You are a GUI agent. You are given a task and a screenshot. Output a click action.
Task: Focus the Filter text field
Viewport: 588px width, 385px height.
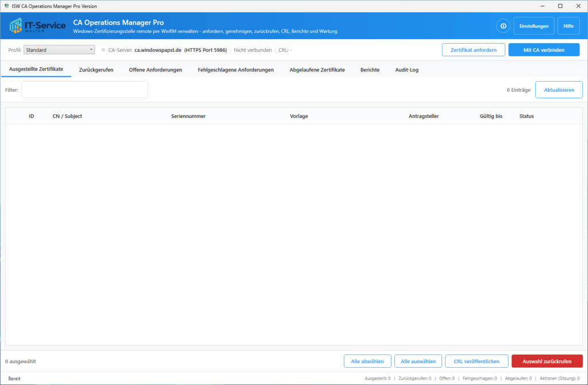pos(85,90)
